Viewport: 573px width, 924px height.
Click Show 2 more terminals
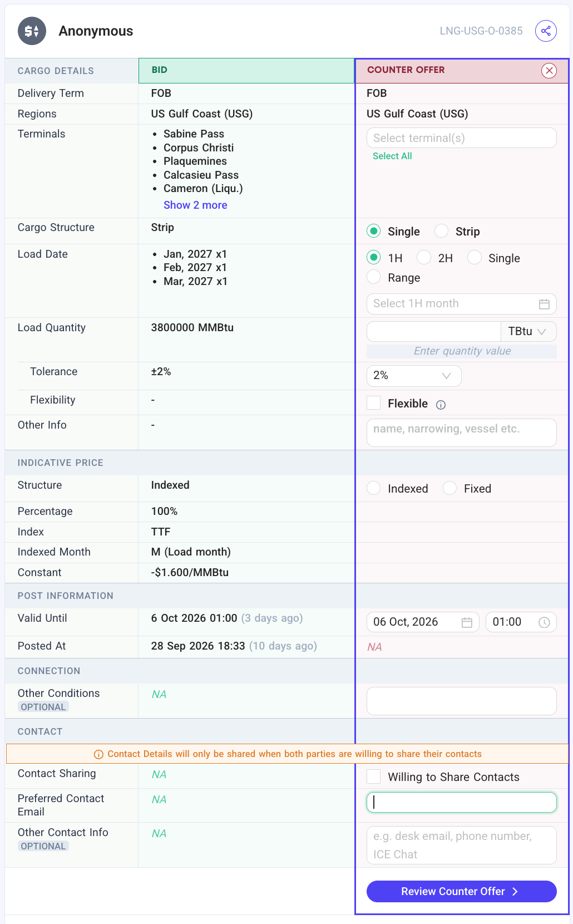coord(195,205)
